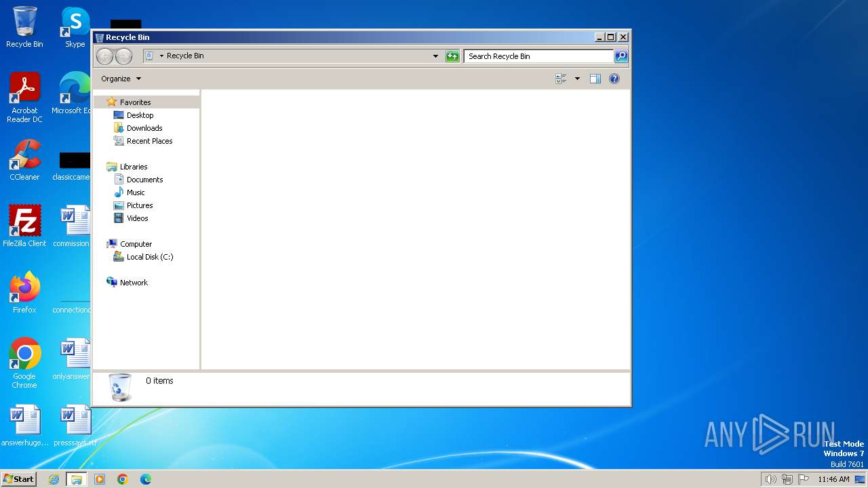Click the Recycle Bin title bar text
868x488 pixels.
coord(127,37)
